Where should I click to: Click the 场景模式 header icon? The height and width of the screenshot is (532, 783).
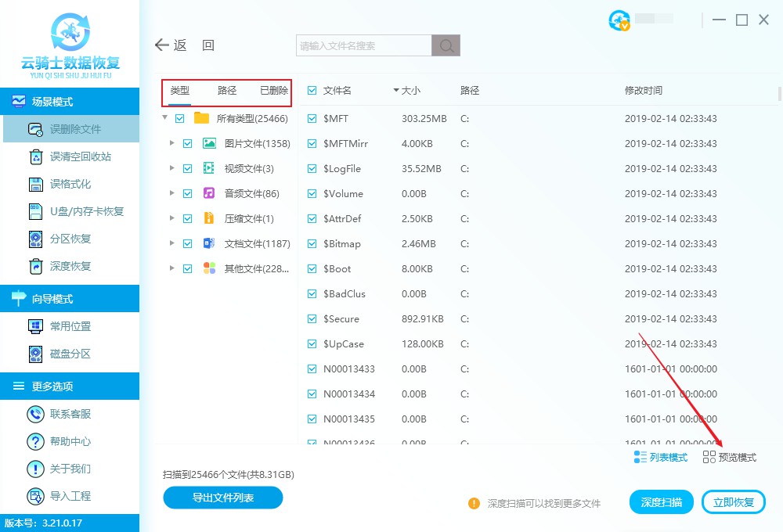click(19, 101)
